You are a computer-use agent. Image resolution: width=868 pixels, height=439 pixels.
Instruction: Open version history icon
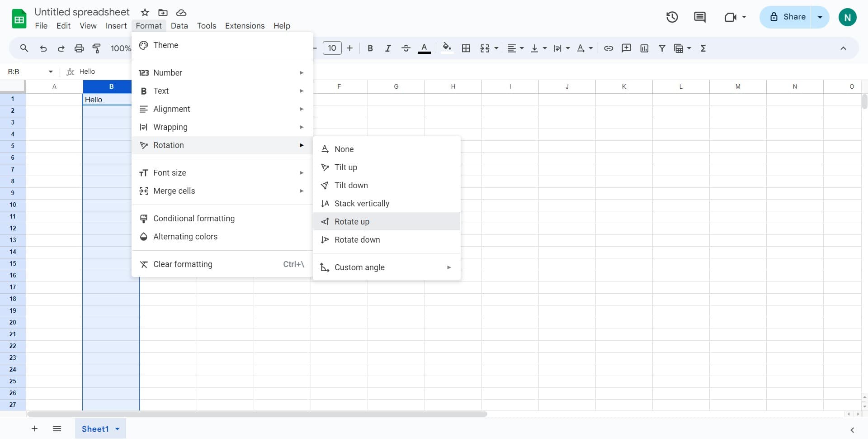[672, 17]
